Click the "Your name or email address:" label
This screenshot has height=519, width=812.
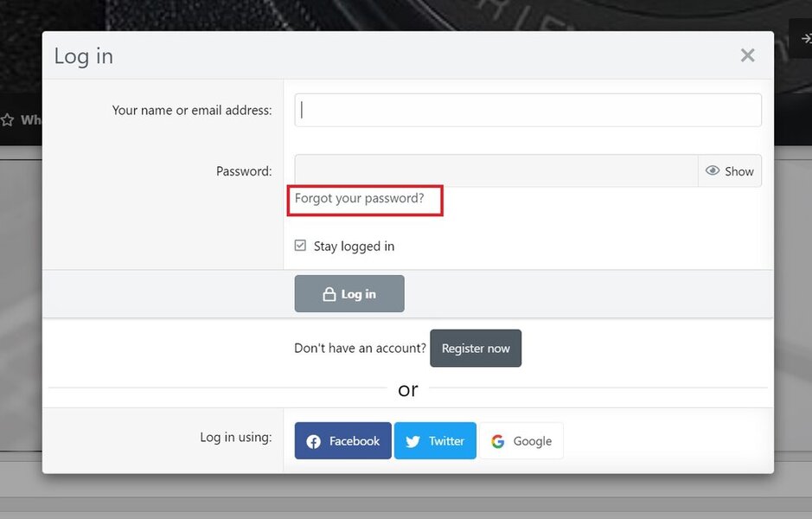tap(192, 111)
